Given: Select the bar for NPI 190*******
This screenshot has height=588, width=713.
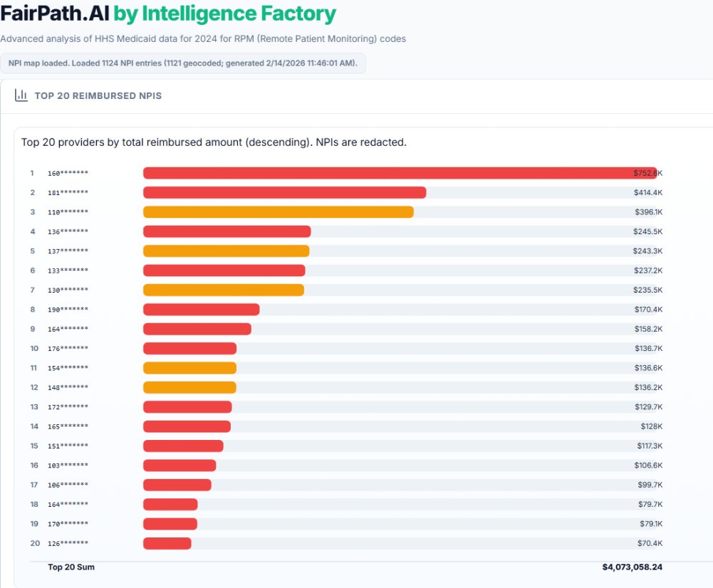Looking at the screenshot, I should pyautogui.click(x=201, y=310).
